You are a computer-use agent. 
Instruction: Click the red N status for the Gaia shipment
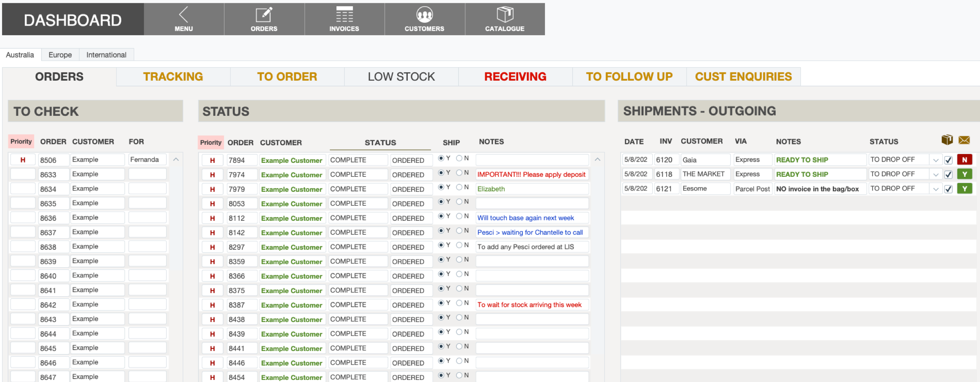[964, 160]
